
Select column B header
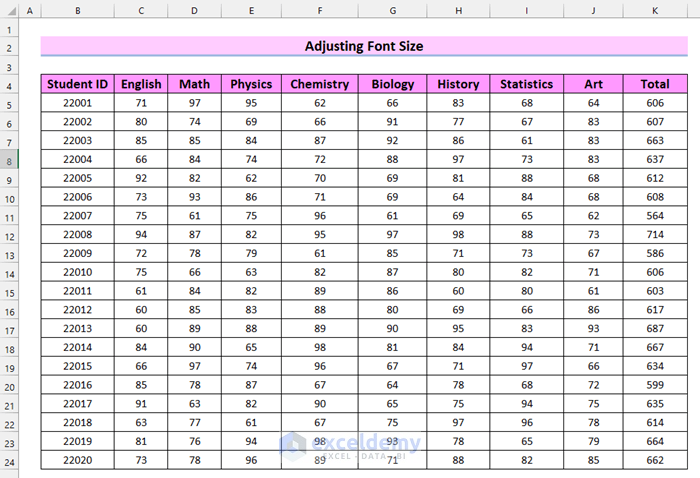tap(78, 10)
